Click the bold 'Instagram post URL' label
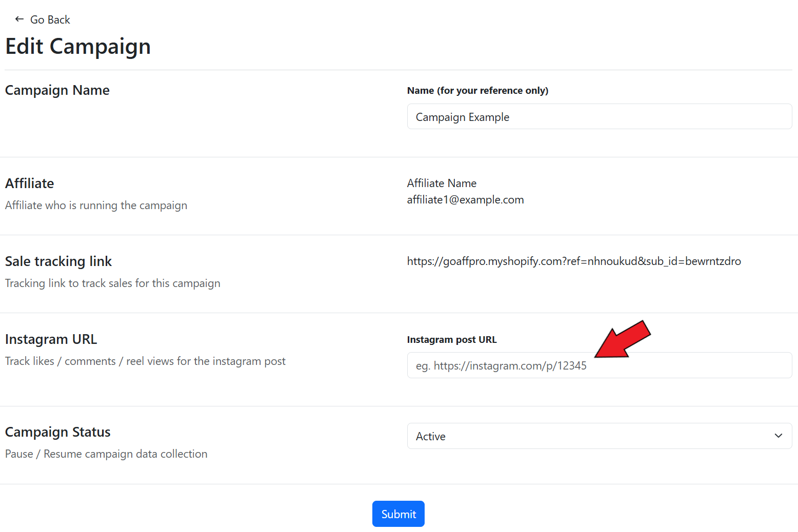Screen dimensions: 798x532 (x=451, y=340)
